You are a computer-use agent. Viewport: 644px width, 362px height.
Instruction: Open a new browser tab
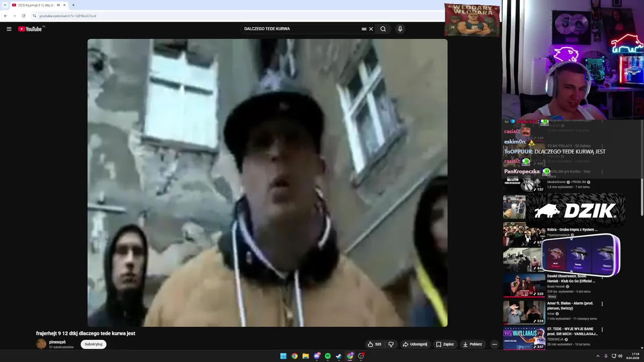point(73,5)
